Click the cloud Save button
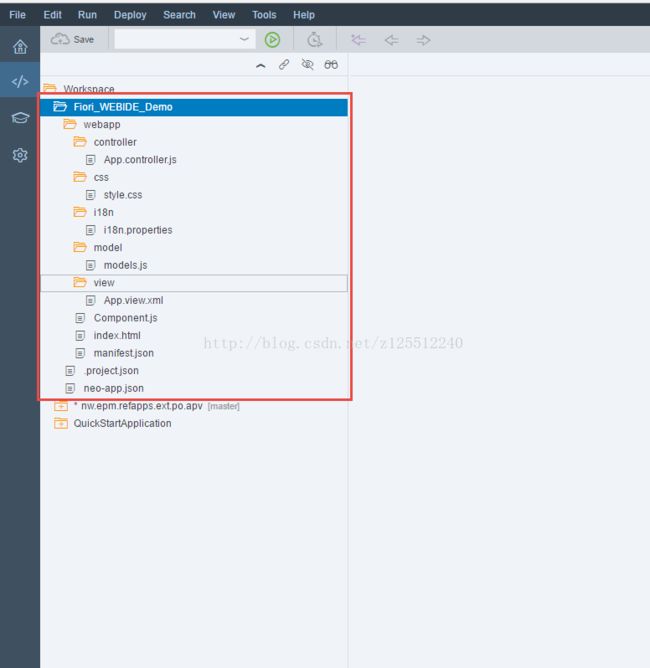 [72, 40]
